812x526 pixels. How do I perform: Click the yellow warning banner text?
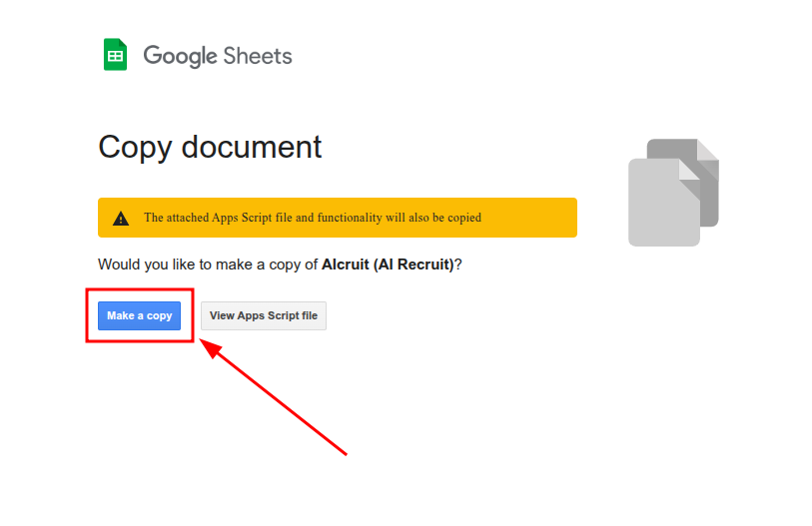[312, 218]
